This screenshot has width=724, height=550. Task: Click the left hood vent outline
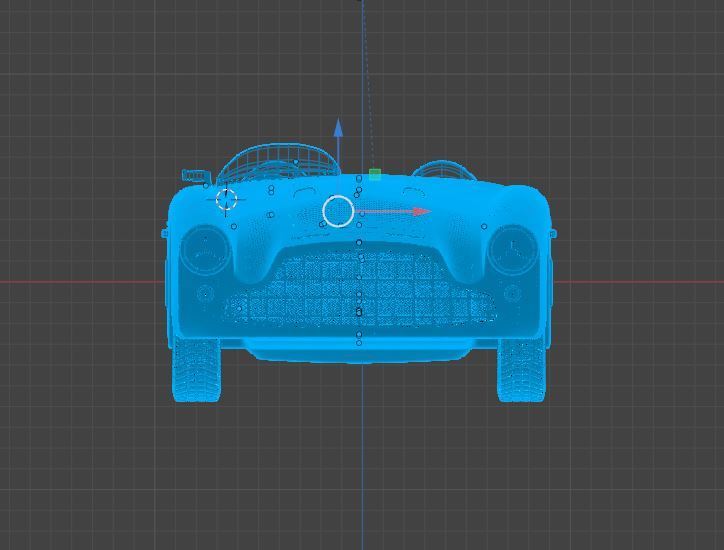[304, 192]
